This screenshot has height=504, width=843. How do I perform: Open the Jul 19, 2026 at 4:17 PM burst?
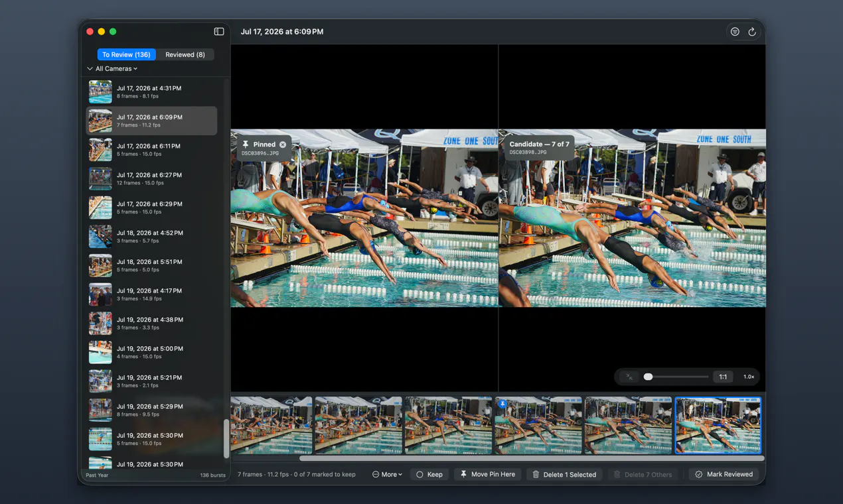(x=152, y=294)
